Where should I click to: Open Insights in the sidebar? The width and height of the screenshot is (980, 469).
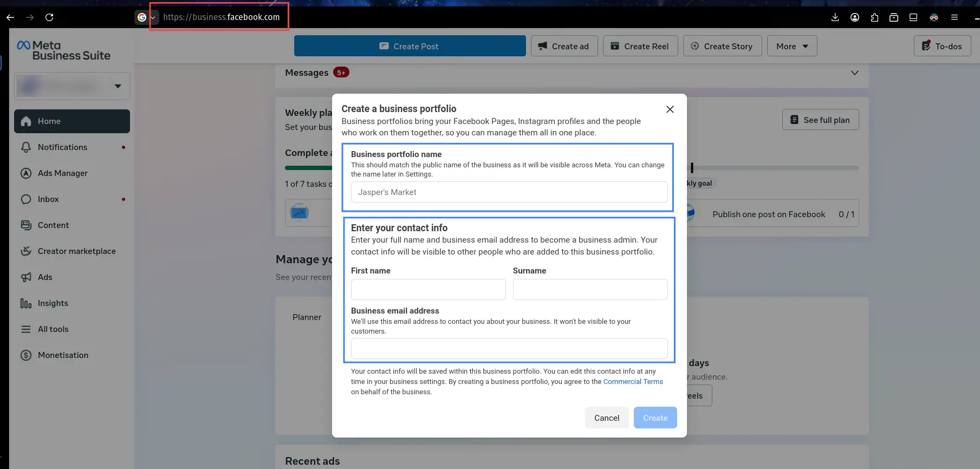[72, 303]
